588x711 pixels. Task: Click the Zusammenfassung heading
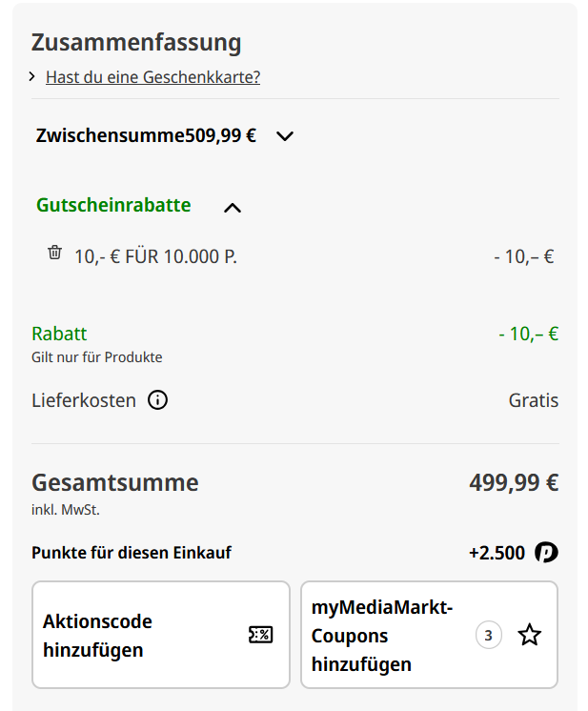pos(136,43)
